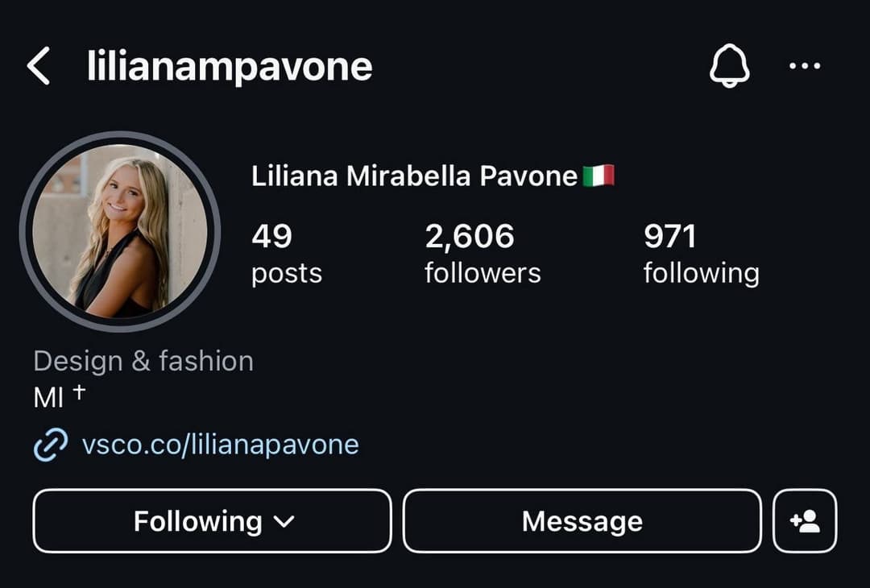The height and width of the screenshot is (588, 870).
Task: Tap the add-person suggestions icon button
Action: click(x=805, y=521)
